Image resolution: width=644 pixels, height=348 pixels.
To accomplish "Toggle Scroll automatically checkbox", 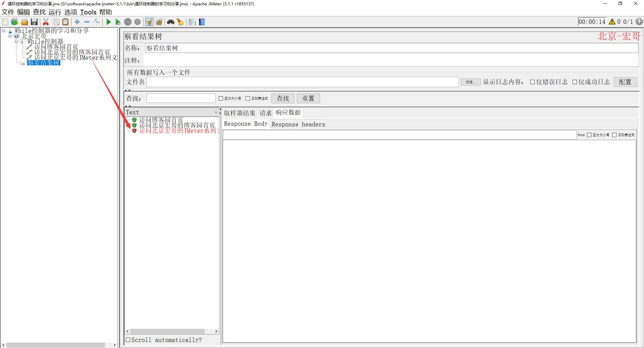I will pos(128,340).
